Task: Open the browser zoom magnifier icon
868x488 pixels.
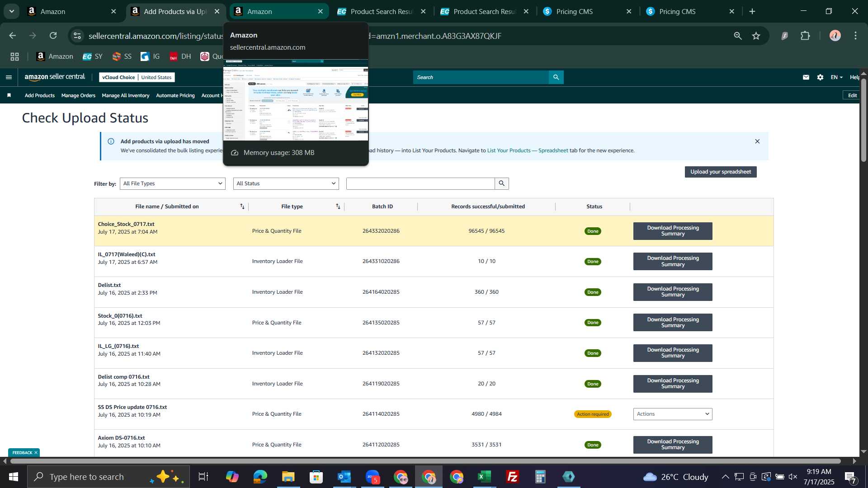Action: point(738,36)
